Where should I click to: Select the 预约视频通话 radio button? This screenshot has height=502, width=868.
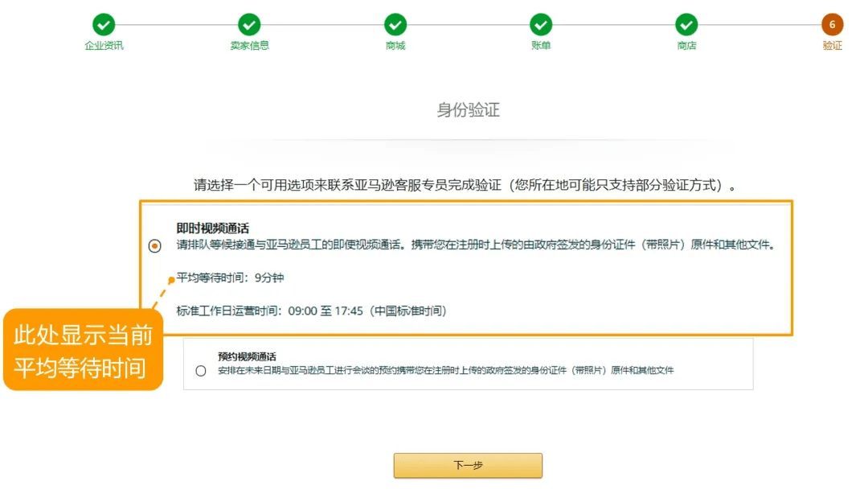tap(201, 371)
